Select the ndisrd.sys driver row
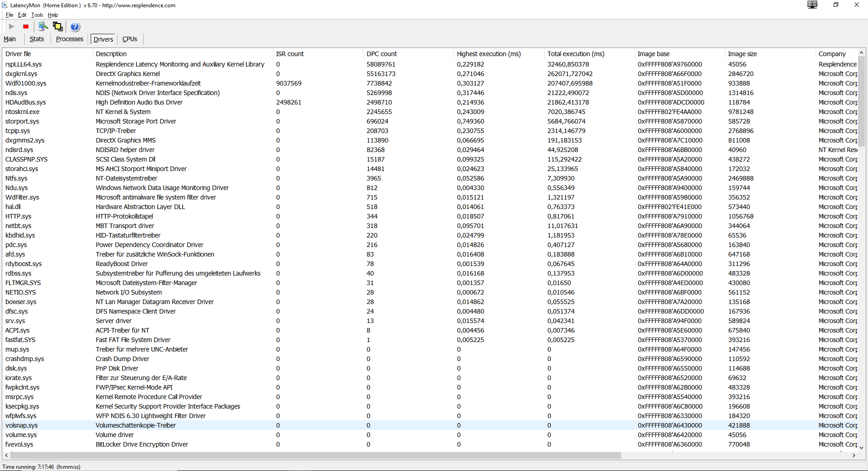This screenshot has width=868, height=471. click(x=430, y=150)
